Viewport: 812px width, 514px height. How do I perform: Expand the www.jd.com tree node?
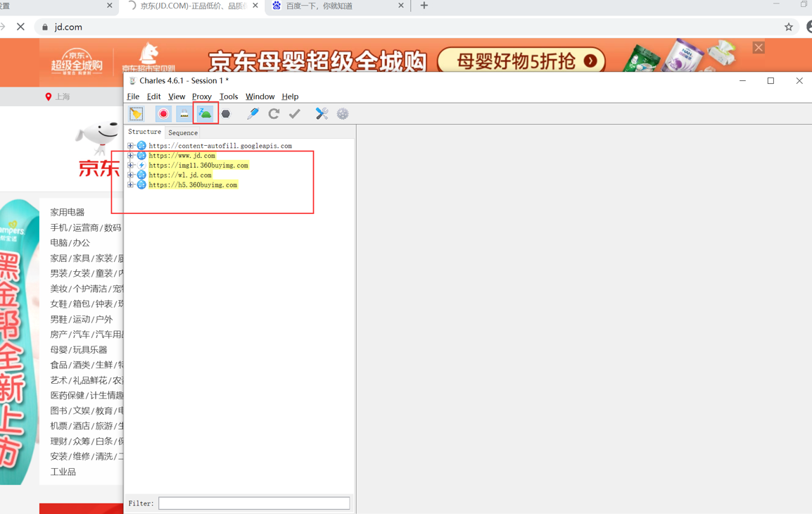click(130, 156)
